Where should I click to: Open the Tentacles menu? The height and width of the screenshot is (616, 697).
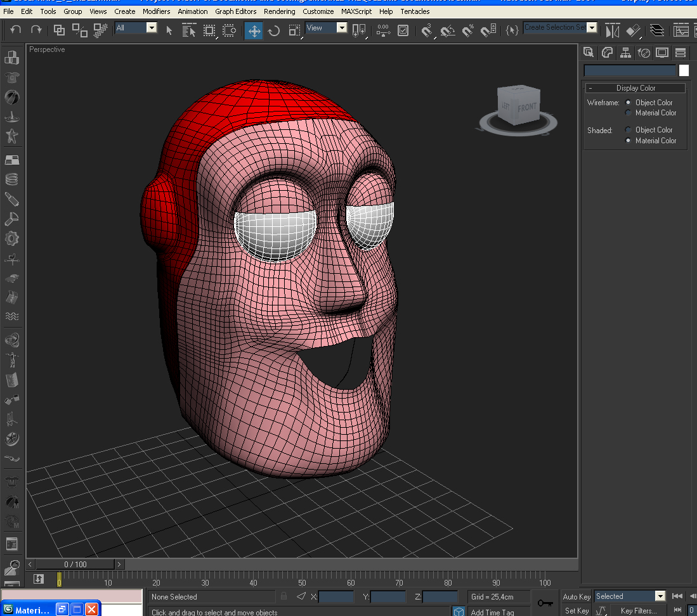point(415,11)
